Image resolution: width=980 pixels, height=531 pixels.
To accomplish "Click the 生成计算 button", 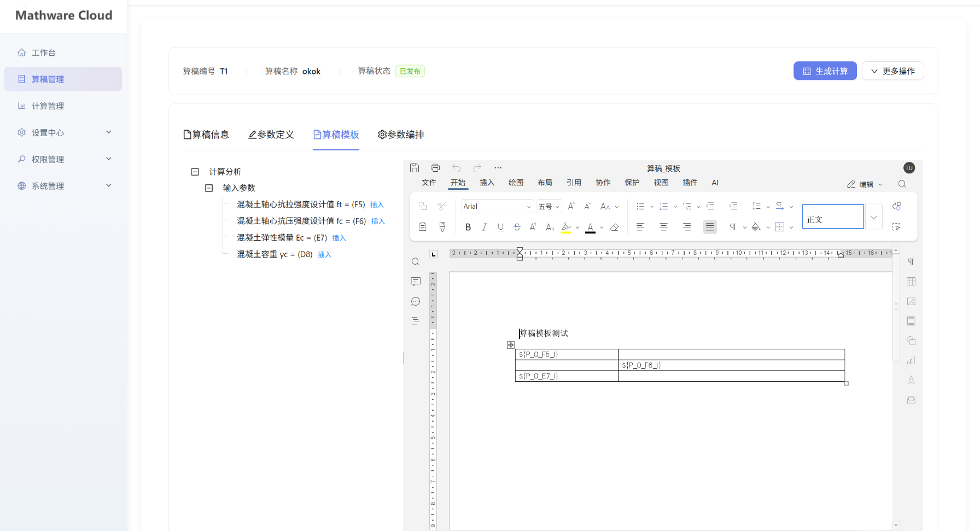I will (825, 71).
